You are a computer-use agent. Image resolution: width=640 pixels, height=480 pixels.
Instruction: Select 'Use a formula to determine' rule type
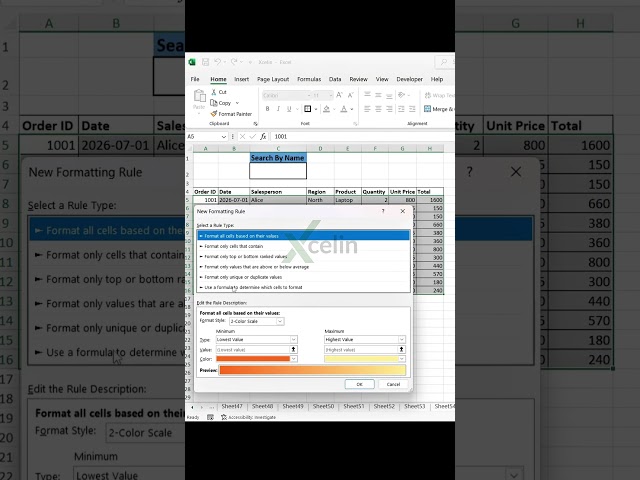pos(303,287)
